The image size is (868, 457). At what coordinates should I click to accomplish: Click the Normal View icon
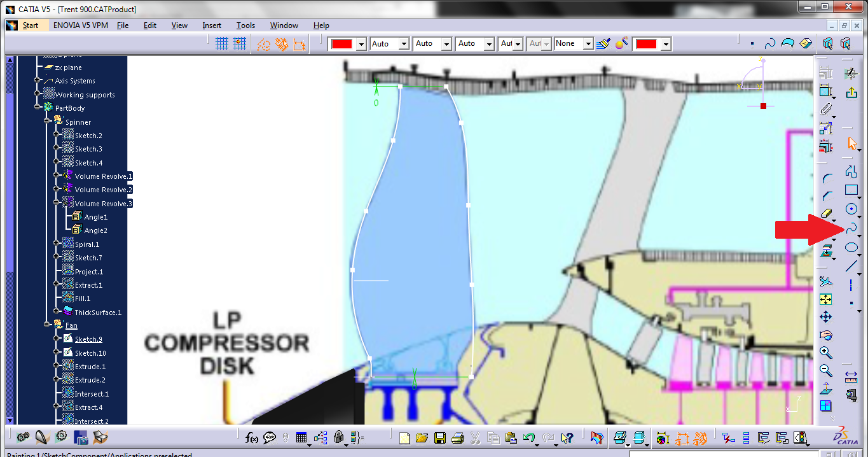[826, 388]
